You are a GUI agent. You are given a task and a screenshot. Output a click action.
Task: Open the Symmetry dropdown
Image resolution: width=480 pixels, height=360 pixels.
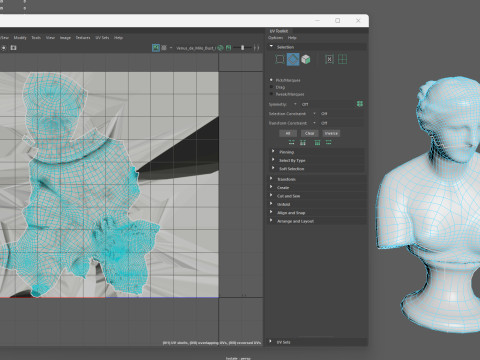tap(325, 104)
